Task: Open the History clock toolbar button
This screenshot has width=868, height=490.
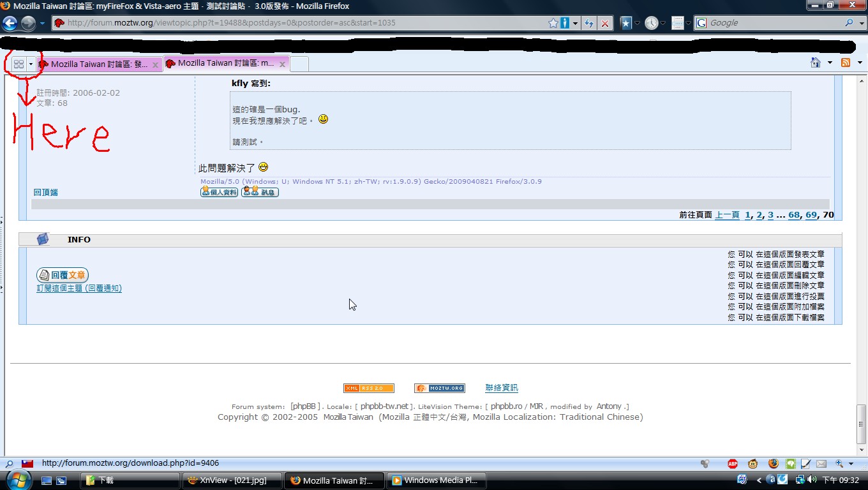Action: tap(651, 23)
